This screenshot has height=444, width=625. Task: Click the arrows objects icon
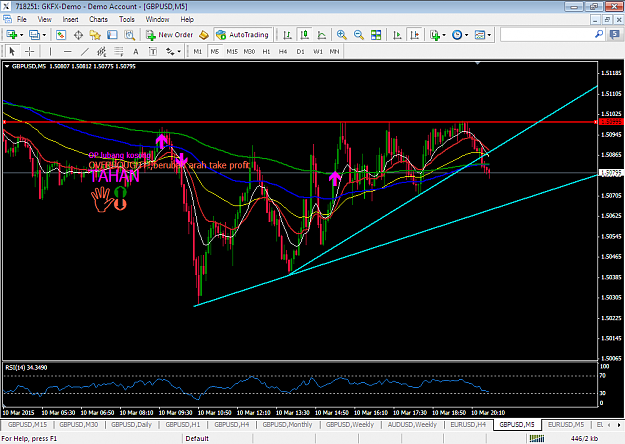pyautogui.click(x=170, y=51)
